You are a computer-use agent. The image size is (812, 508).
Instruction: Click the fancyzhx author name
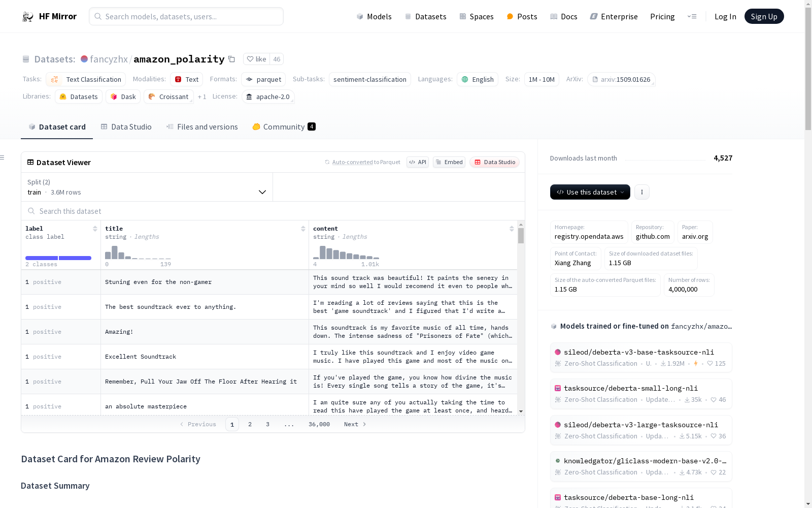click(x=109, y=59)
